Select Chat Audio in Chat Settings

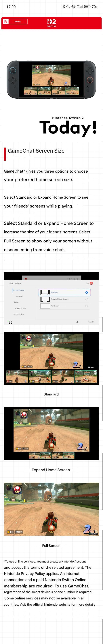[19, 296]
